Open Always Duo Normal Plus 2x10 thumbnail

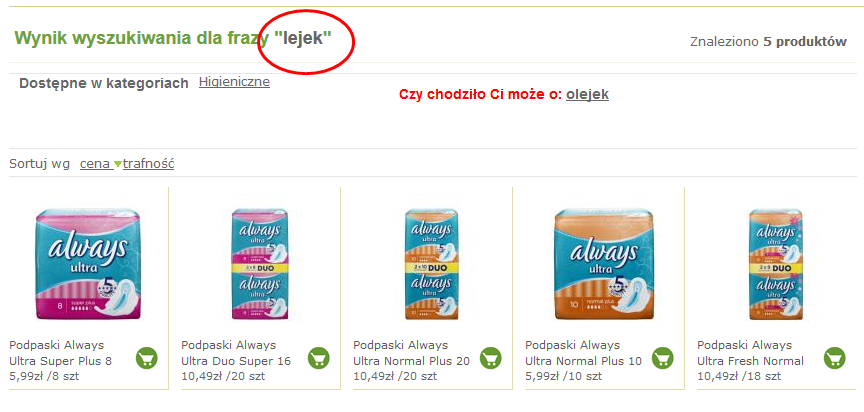(432, 264)
